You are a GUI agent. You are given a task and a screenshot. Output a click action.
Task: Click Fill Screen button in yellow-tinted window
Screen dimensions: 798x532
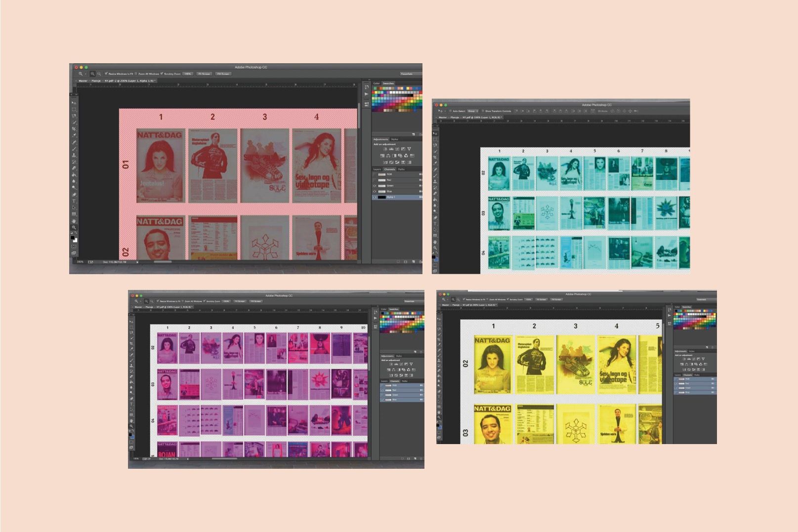[x=556, y=299]
